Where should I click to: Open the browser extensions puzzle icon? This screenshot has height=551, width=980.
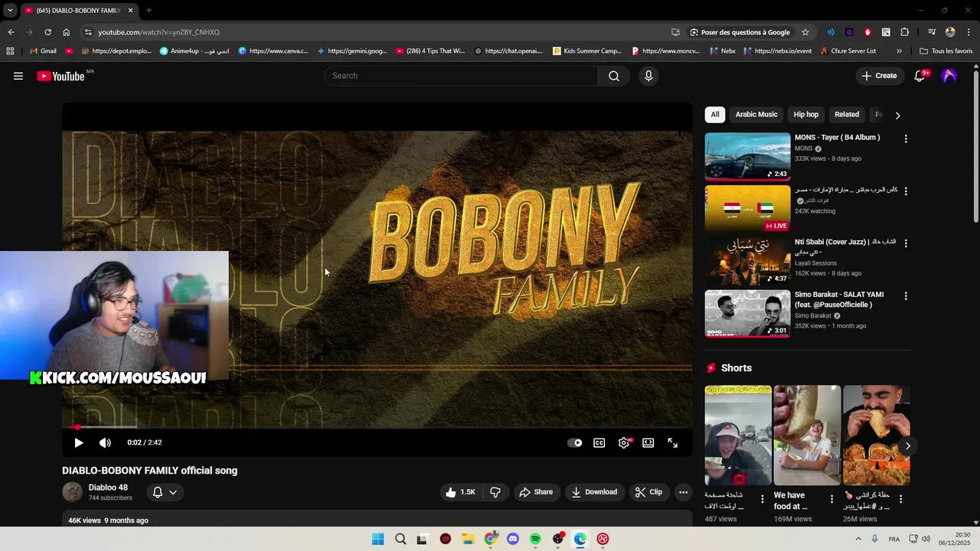pos(904,32)
